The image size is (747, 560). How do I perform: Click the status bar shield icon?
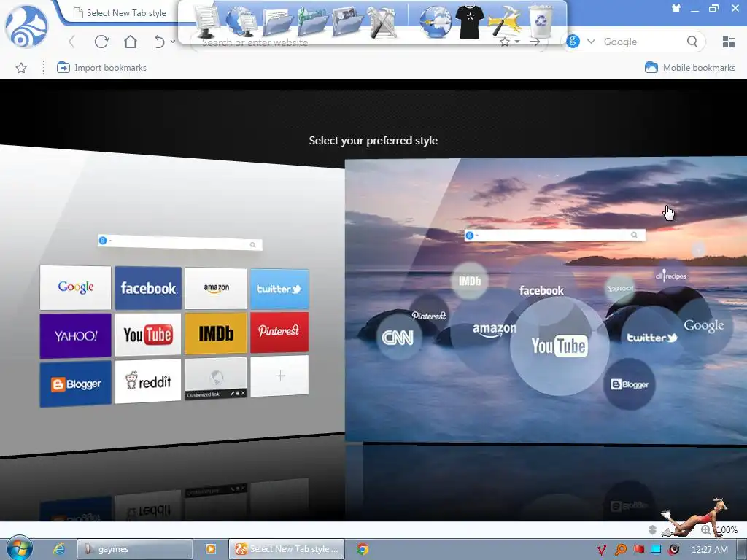(x=652, y=529)
